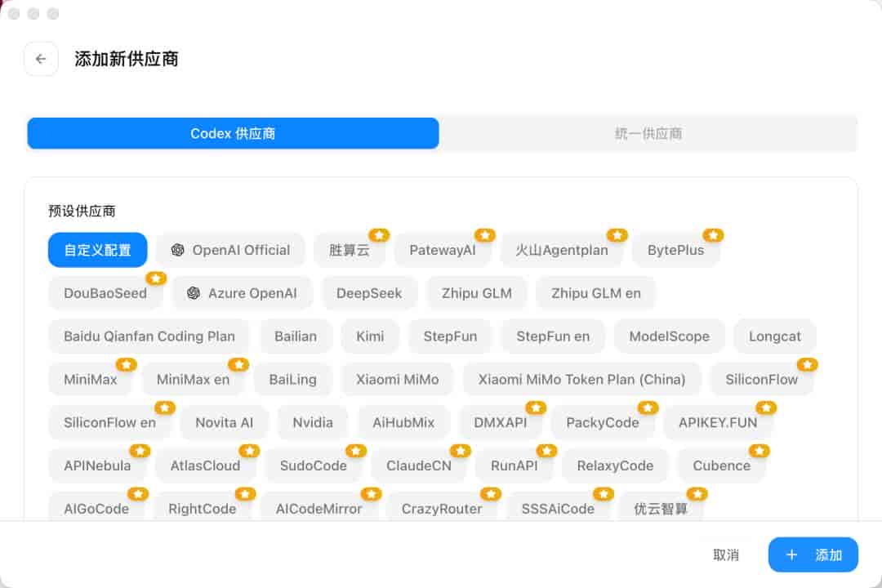Choose Novita AI preset
The image size is (882, 588).
coord(224,422)
